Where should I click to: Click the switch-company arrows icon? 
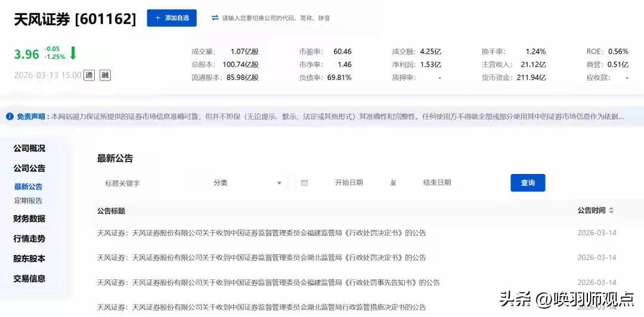(215, 18)
